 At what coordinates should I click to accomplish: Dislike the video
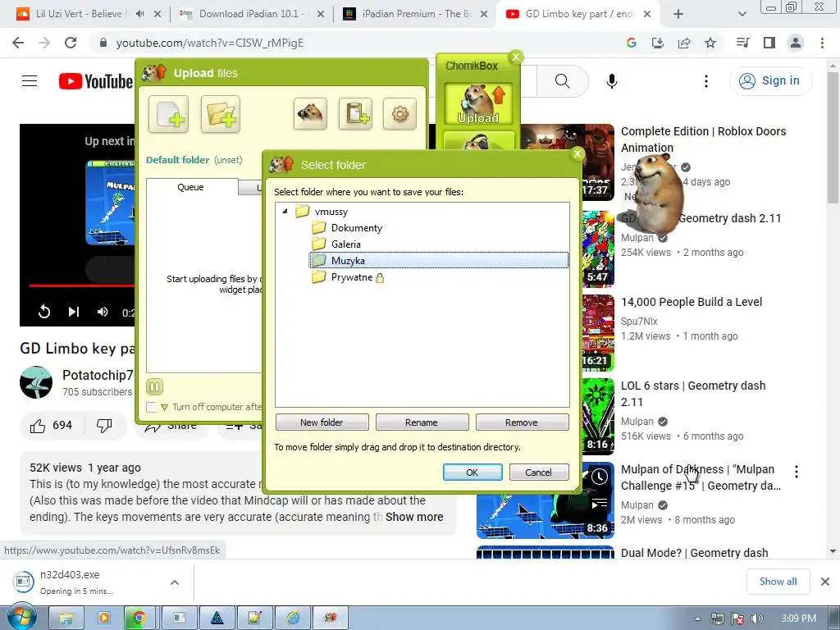coord(104,426)
